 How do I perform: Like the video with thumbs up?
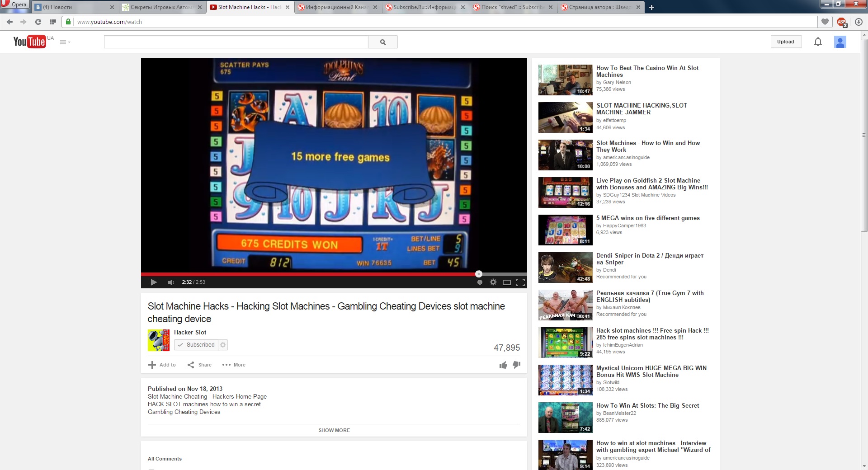pos(503,365)
